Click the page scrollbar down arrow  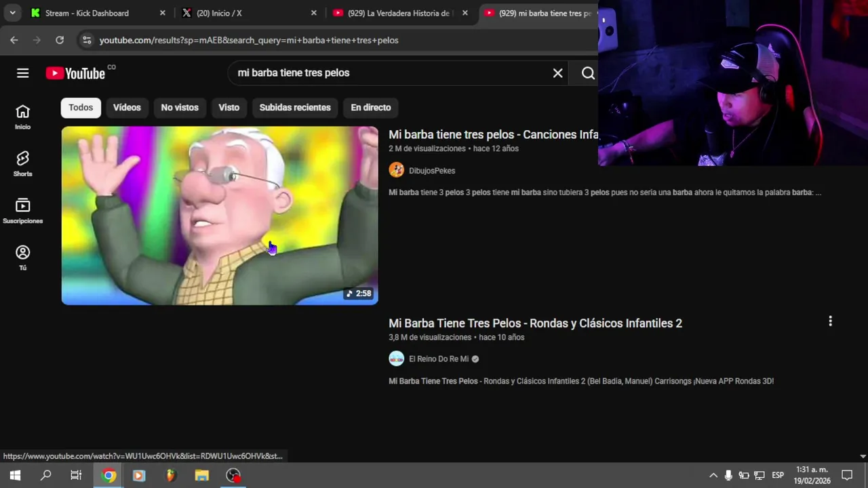(x=863, y=457)
